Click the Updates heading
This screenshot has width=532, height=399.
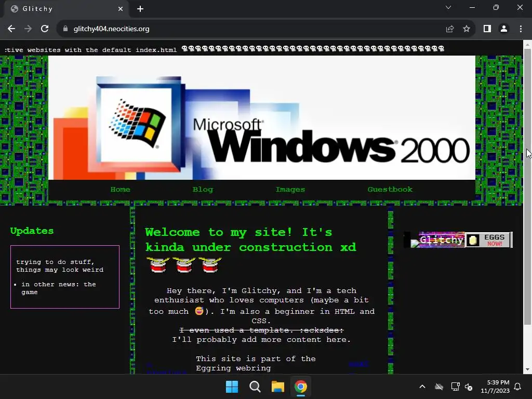[32, 231]
